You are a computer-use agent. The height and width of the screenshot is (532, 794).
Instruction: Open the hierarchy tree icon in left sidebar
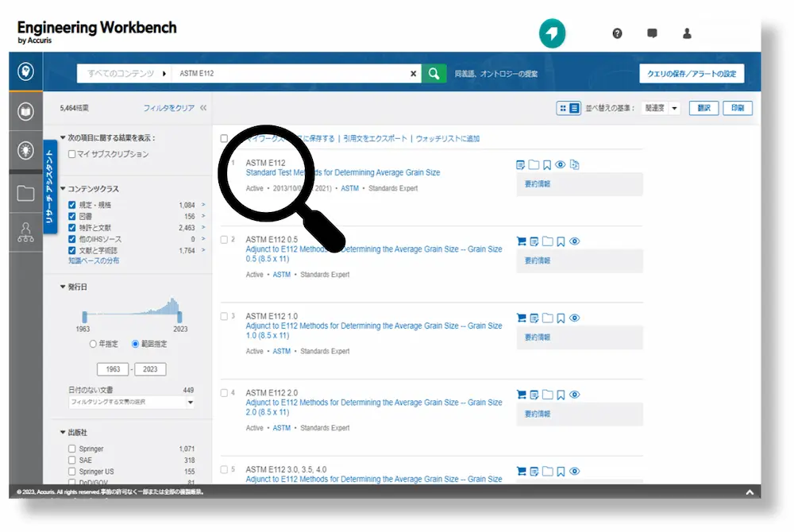pos(26,233)
